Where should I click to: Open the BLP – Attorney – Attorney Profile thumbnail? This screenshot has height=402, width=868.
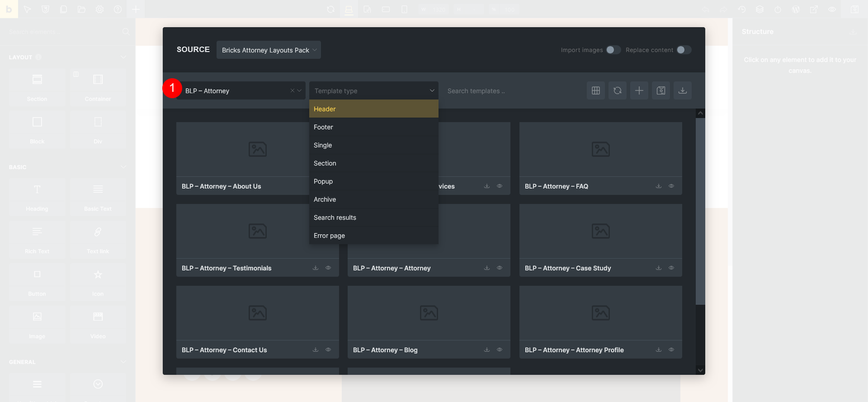click(601, 313)
